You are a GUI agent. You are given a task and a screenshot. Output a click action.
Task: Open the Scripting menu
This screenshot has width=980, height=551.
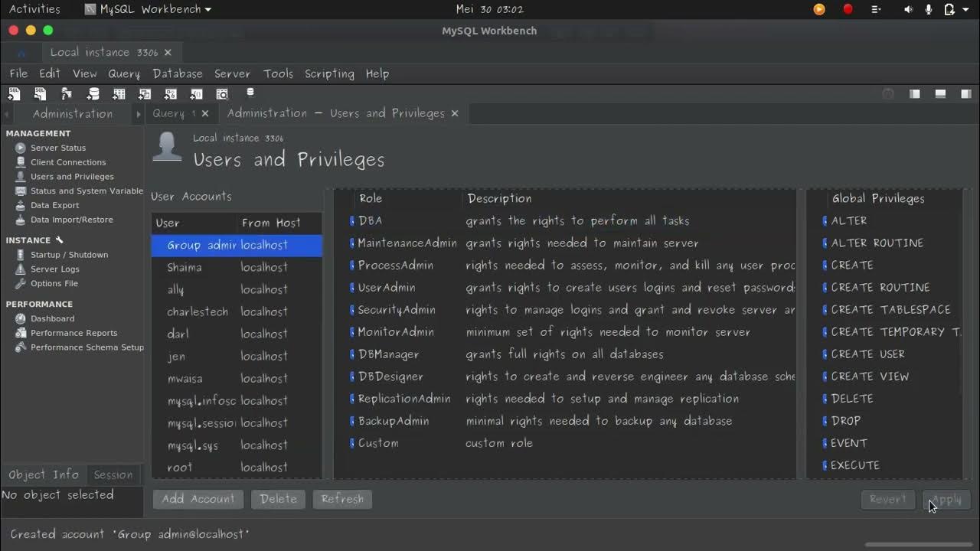tap(329, 73)
